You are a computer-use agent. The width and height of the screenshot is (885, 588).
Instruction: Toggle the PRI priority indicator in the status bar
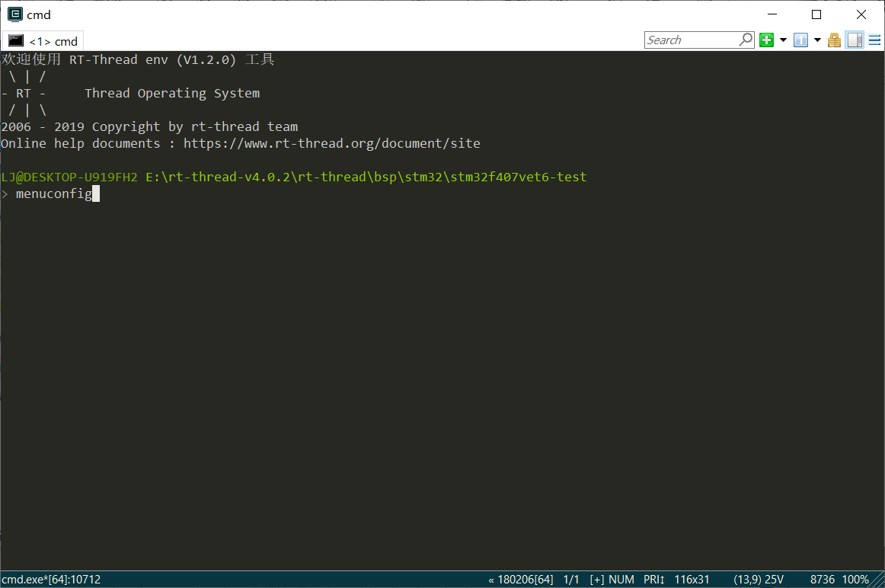point(653,579)
